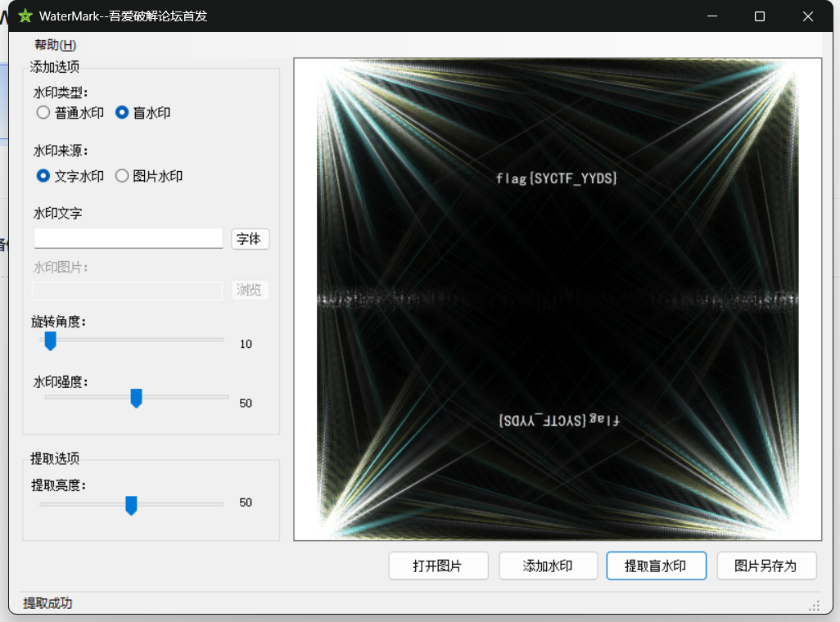The height and width of the screenshot is (622, 840).
Task: Click 图片另存为 to save image
Action: click(766, 566)
